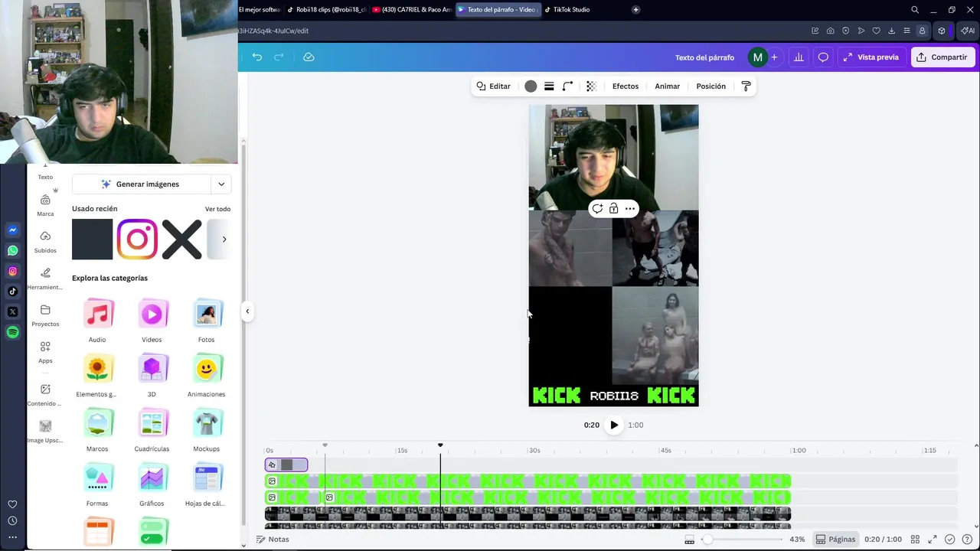Open the browser sidebar heart bookmarks
This screenshot has height=551, width=980.
pyautogui.click(x=12, y=504)
